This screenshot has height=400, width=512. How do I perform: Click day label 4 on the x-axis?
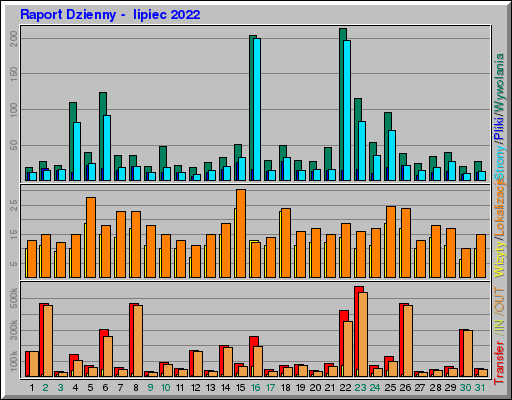click(x=75, y=388)
